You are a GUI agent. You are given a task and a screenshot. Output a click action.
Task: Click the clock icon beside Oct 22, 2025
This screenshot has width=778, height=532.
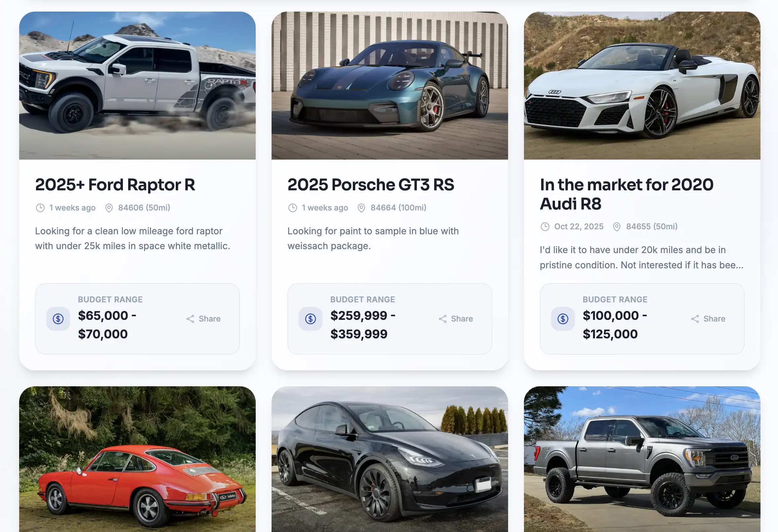pyautogui.click(x=545, y=226)
